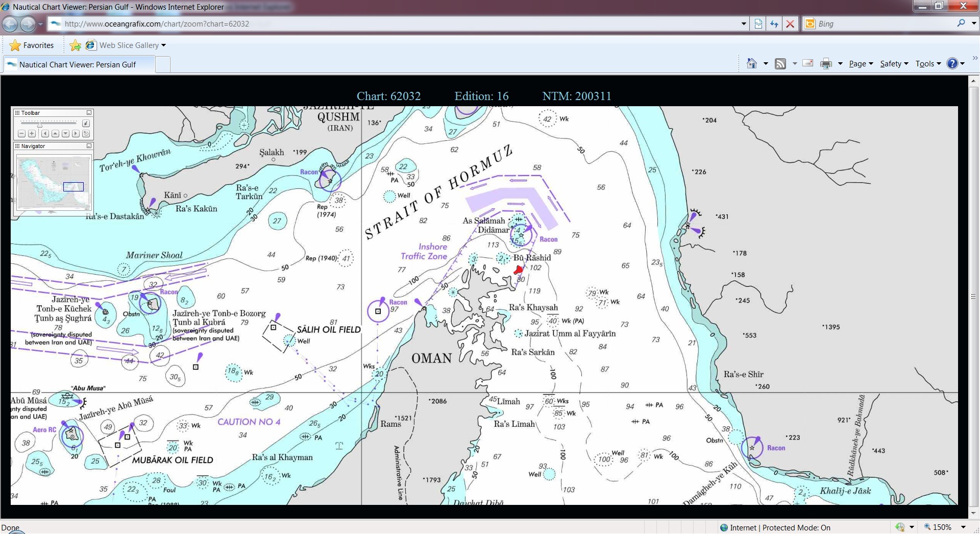Viewport: 980px width, 534px height.
Task: Collapse the Toolbar panel
Action: tap(89, 113)
